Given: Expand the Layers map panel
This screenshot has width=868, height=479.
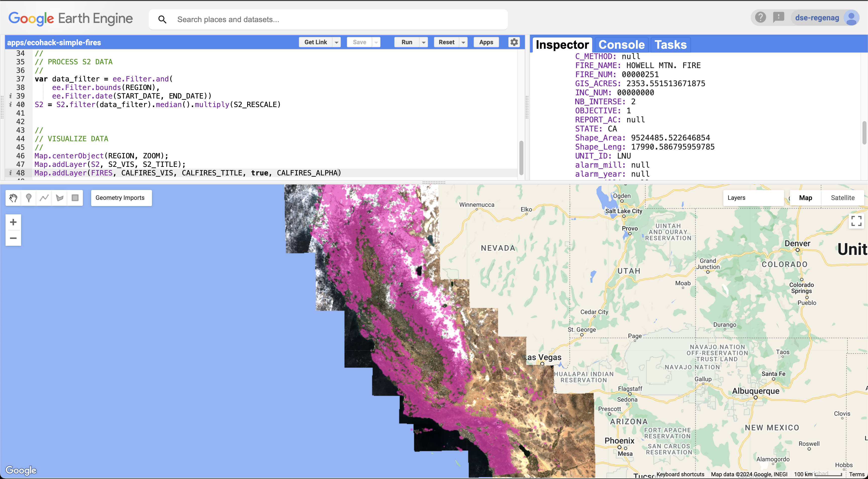Looking at the screenshot, I should [753, 198].
